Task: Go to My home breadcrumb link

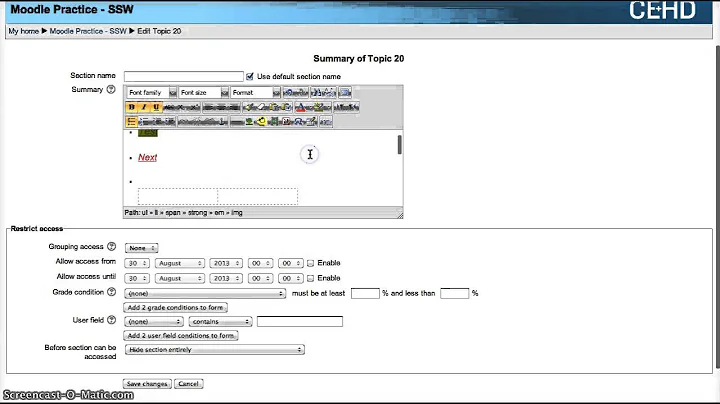Action: 23,31
